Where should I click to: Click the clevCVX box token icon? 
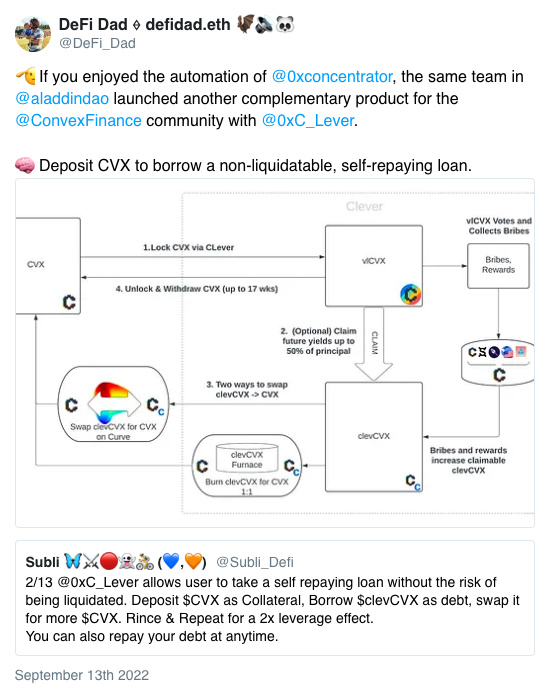click(413, 482)
